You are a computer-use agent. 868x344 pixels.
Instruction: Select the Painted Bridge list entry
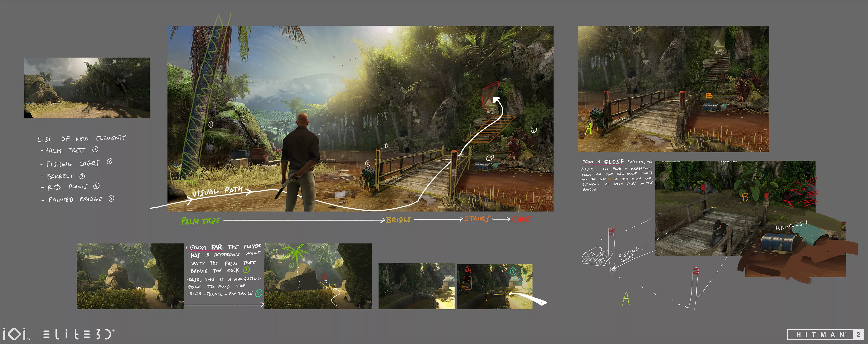tap(75, 199)
